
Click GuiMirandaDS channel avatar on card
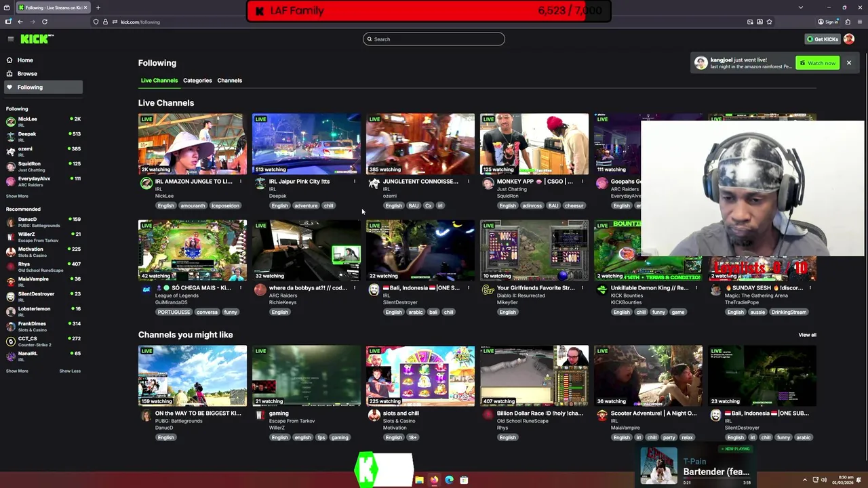[x=146, y=290]
